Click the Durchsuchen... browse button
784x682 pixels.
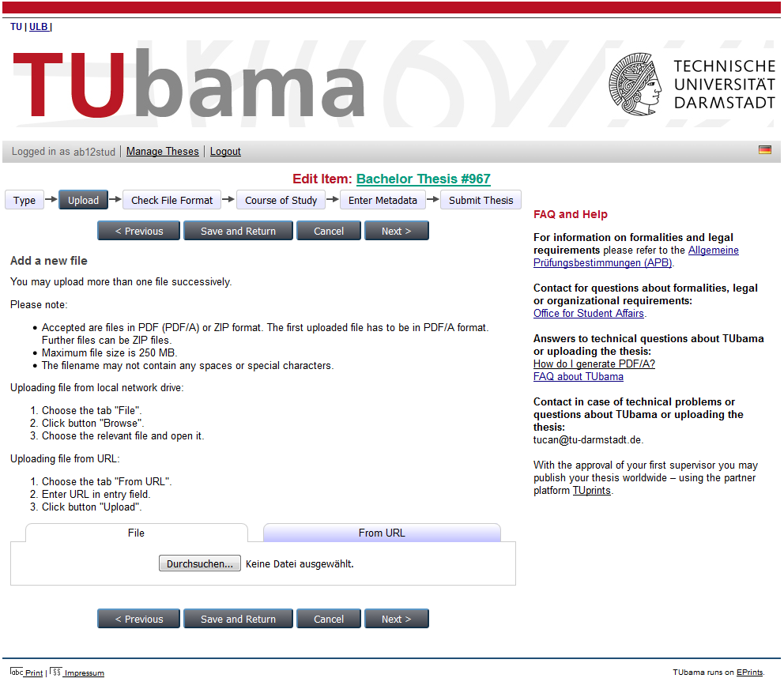pyautogui.click(x=200, y=563)
